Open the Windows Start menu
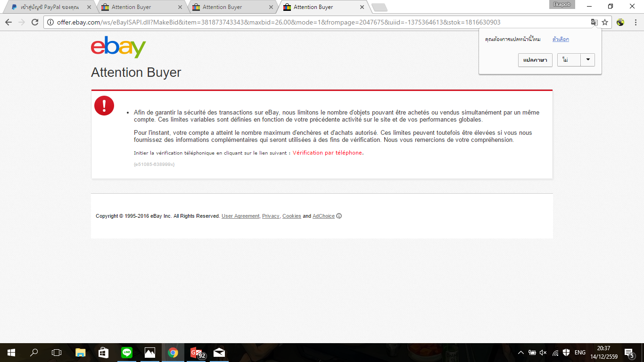 click(11, 353)
